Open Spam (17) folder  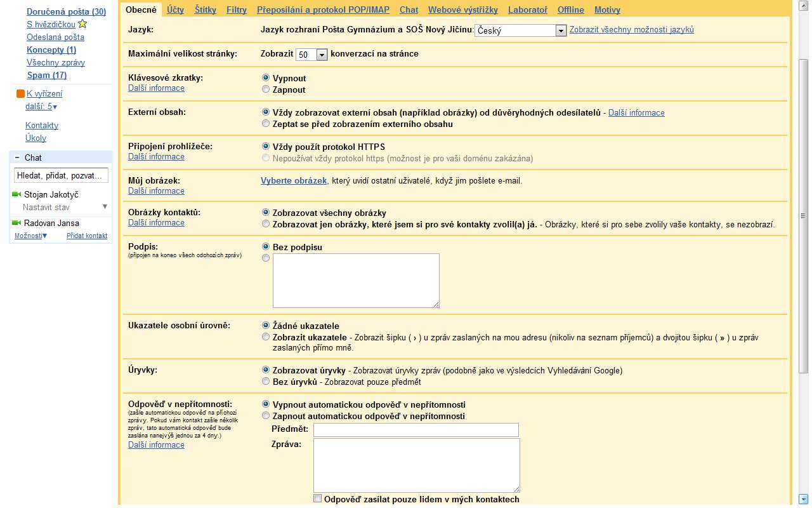click(47, 75)
